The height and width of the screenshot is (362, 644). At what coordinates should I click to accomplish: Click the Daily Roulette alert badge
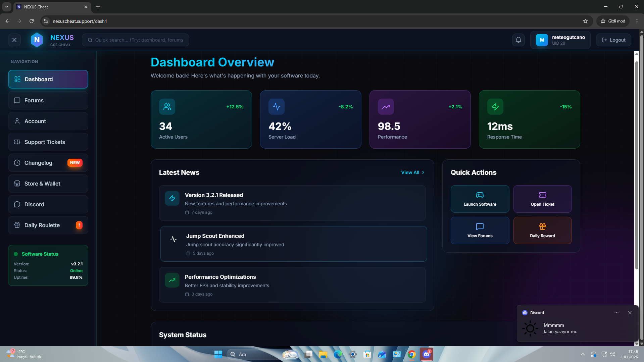coord(79,225)
